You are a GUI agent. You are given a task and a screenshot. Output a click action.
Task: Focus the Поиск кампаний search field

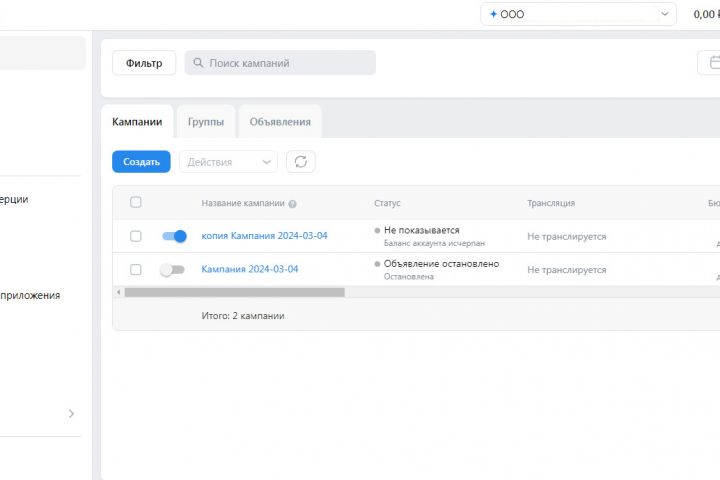(x=280, y=63)
